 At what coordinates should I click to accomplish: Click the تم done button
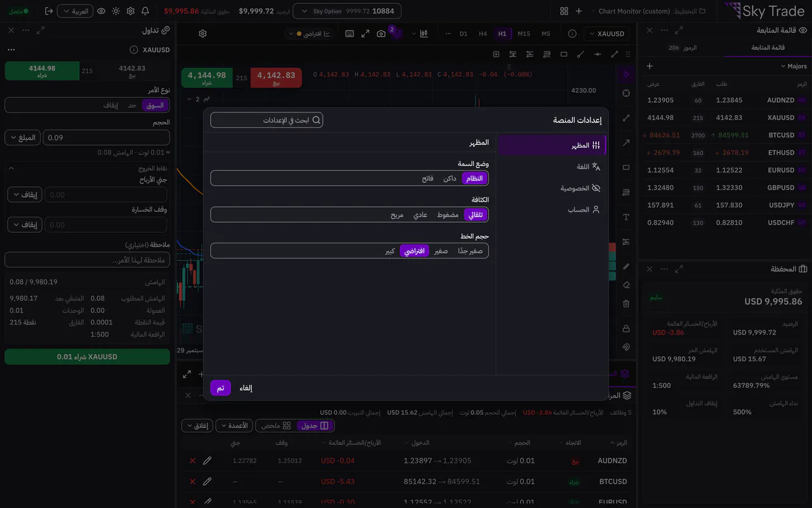tap(221, 388)
